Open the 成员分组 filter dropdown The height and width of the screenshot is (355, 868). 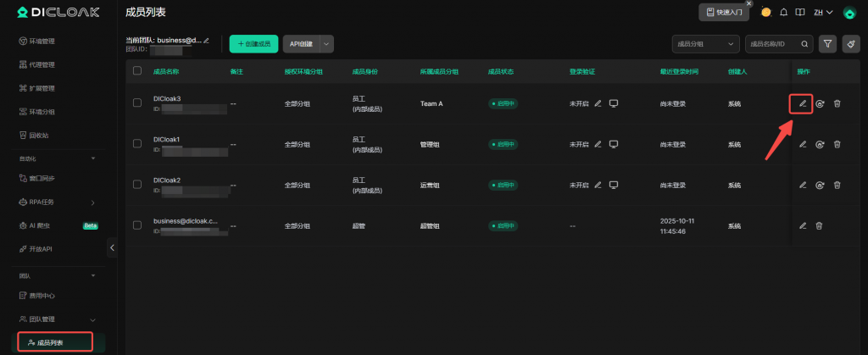point(704,43)
